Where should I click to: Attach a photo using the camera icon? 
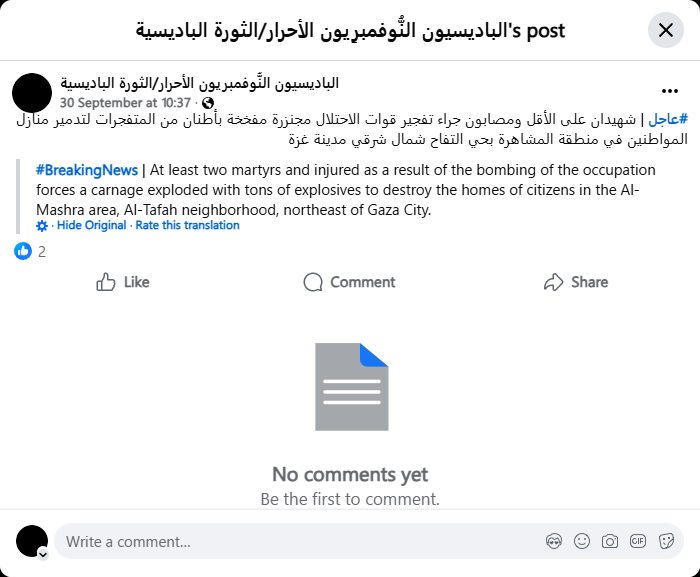pyautogui.click(x=610, y=541)
